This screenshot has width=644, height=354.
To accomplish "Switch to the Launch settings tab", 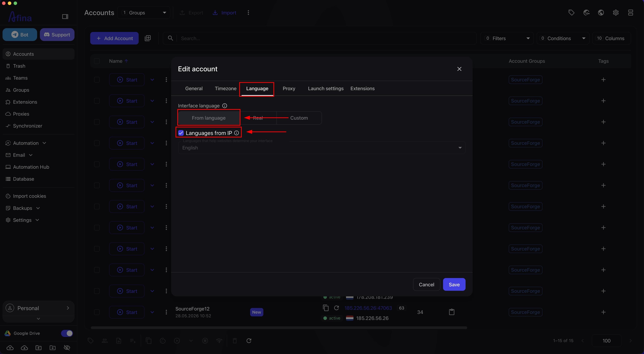I will (x=326, y=89).
